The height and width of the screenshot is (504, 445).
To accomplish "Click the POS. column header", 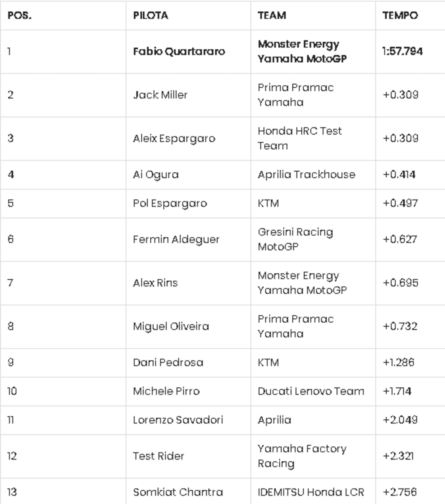I will (20, 16).
